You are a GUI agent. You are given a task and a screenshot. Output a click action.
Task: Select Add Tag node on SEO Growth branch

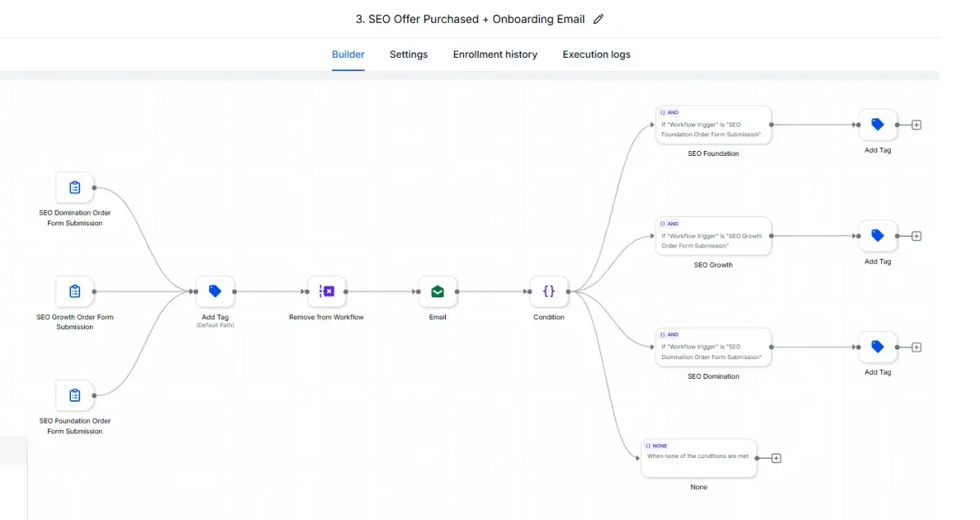878,236
